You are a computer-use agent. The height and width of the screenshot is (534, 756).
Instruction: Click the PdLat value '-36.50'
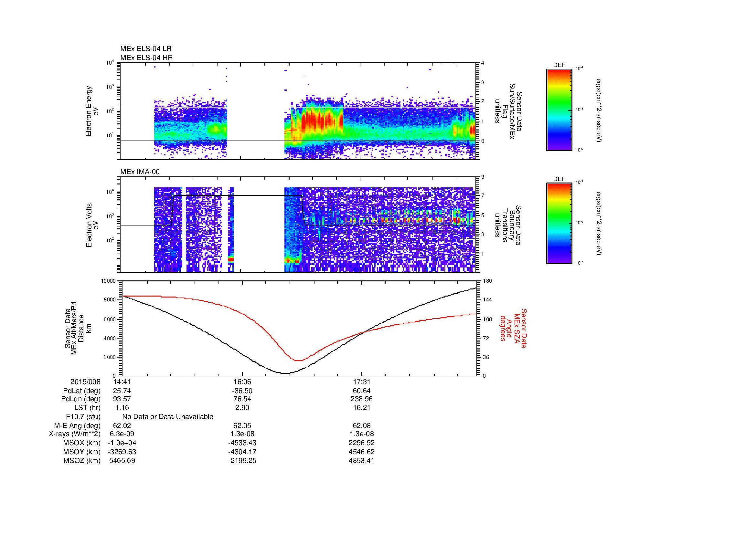pyautogui.click(x=242, y=391)
